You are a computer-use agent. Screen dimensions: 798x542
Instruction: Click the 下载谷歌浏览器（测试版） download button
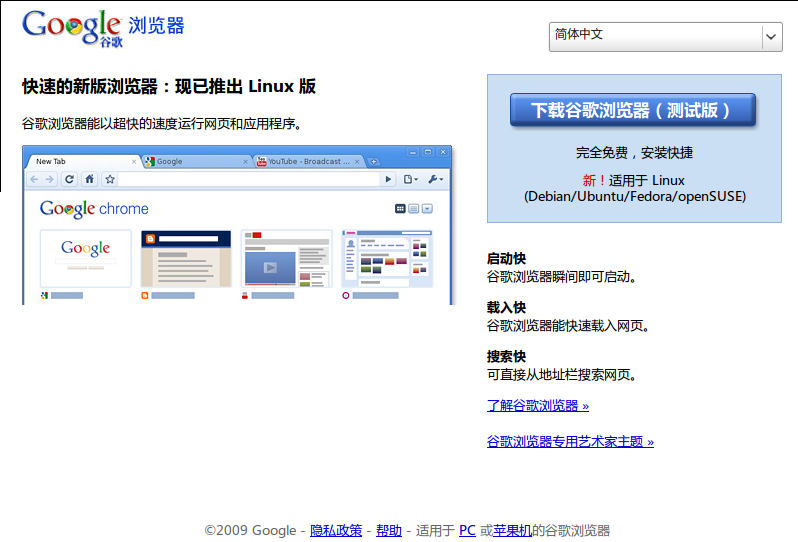[x=633, y=110]
